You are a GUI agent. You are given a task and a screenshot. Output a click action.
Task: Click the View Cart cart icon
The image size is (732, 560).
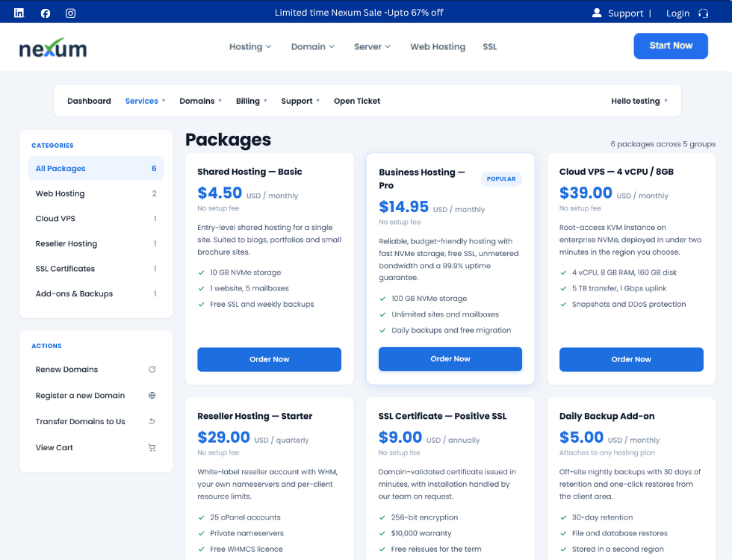click(x=152, y=447)
